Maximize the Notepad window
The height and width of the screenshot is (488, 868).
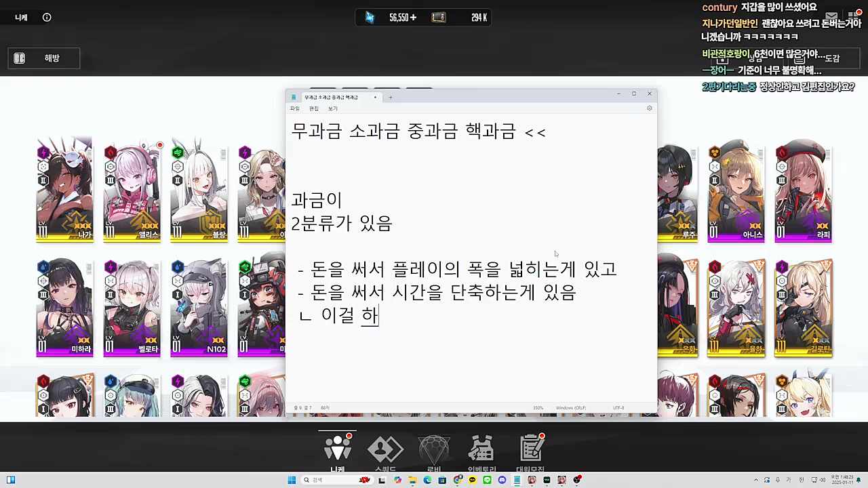(x=634, y=94)
